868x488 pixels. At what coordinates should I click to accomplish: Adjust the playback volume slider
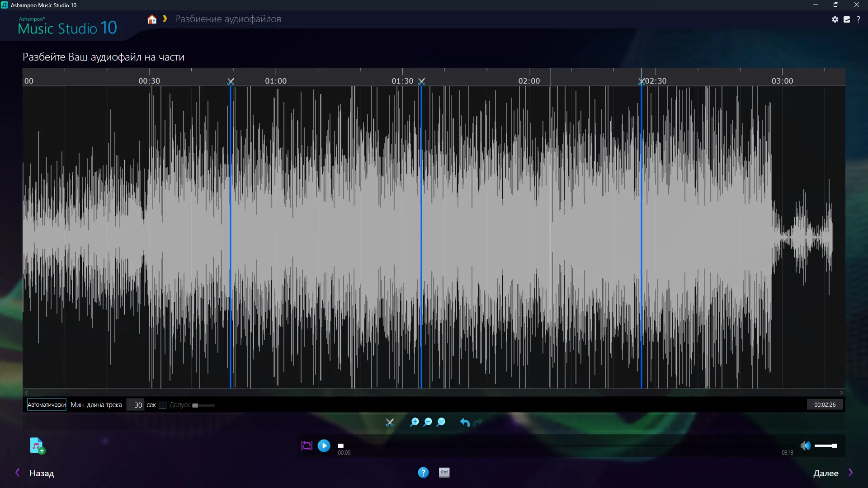[826, 446]
